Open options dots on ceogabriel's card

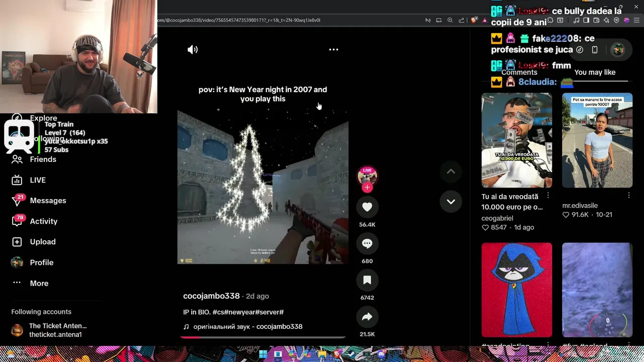[548, 196]
